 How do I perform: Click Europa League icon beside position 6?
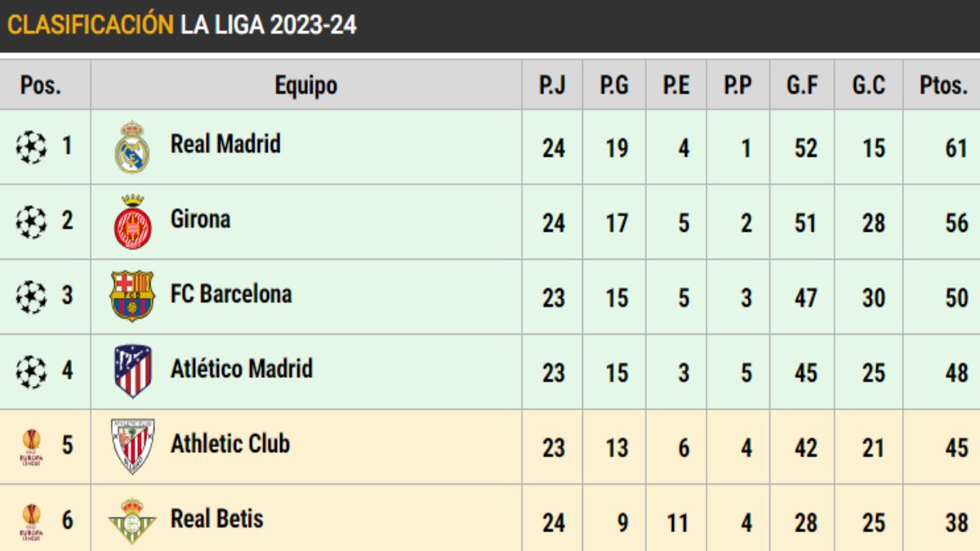[31, 522]
